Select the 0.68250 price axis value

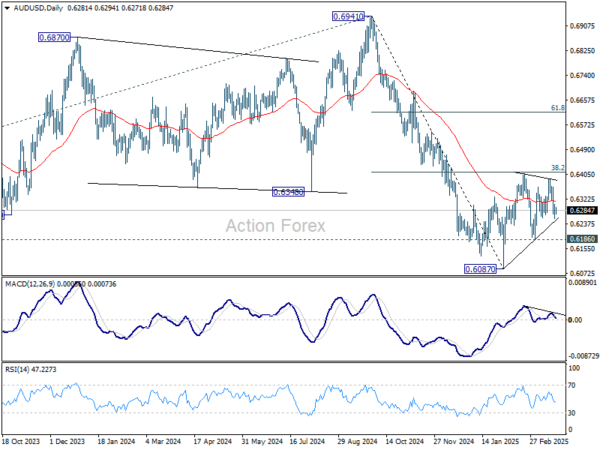(x=582, y=51)
